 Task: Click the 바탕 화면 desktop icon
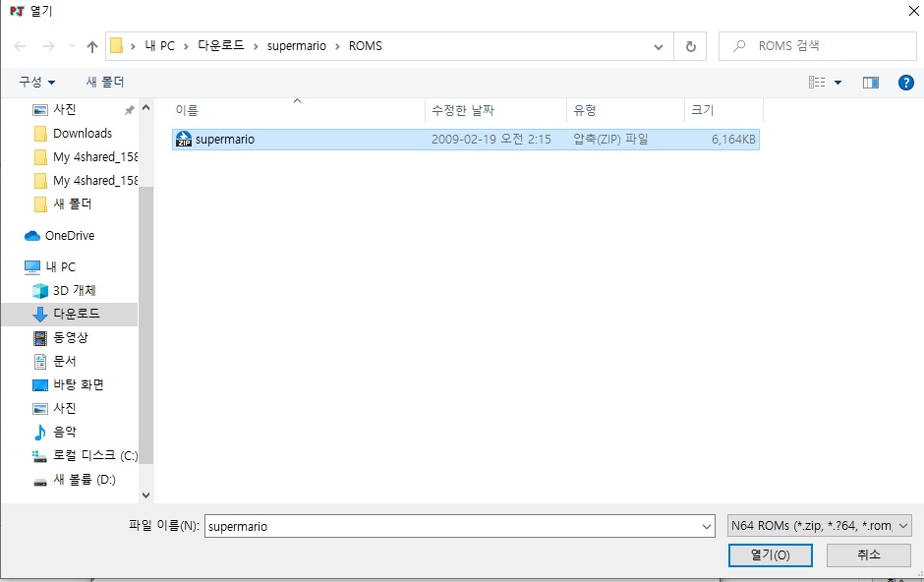pos(40,385)
